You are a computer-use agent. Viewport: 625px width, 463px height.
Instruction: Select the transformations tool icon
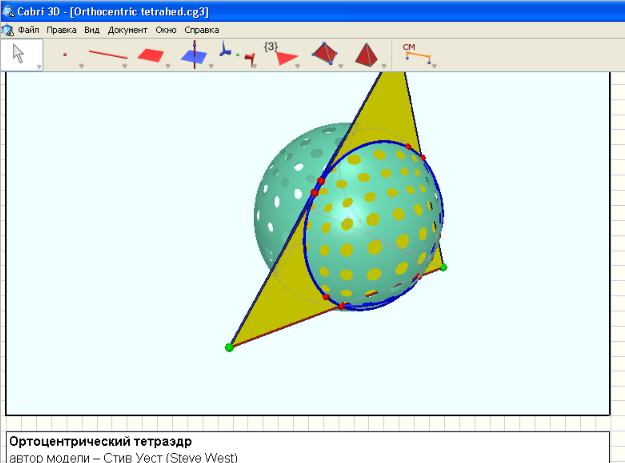[238, 56]
